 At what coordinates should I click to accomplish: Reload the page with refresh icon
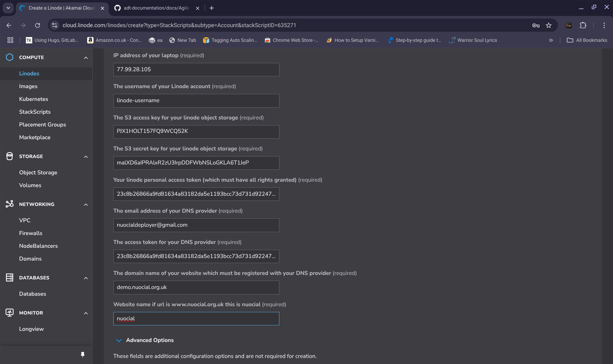(37, 25)
